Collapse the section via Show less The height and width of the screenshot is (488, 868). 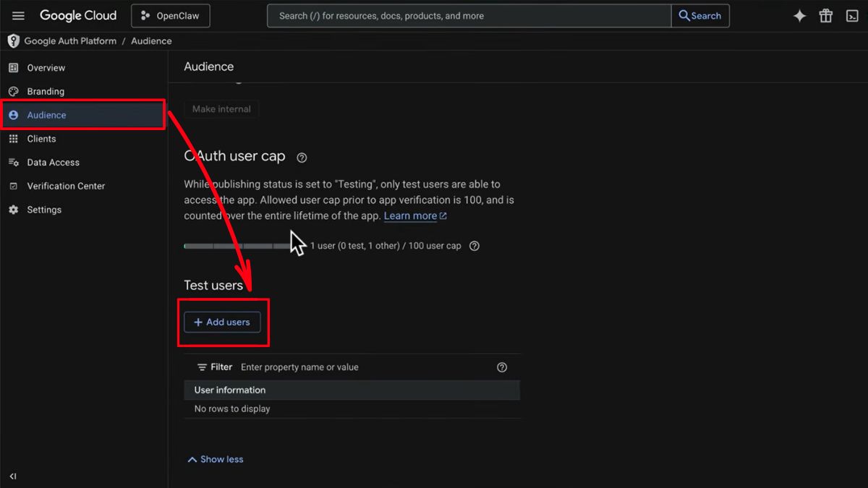pos(215,459)
